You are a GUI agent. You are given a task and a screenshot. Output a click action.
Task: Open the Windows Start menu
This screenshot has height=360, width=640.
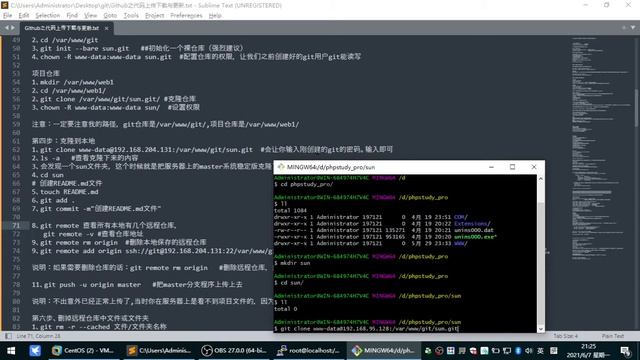(x=11, y=351)
